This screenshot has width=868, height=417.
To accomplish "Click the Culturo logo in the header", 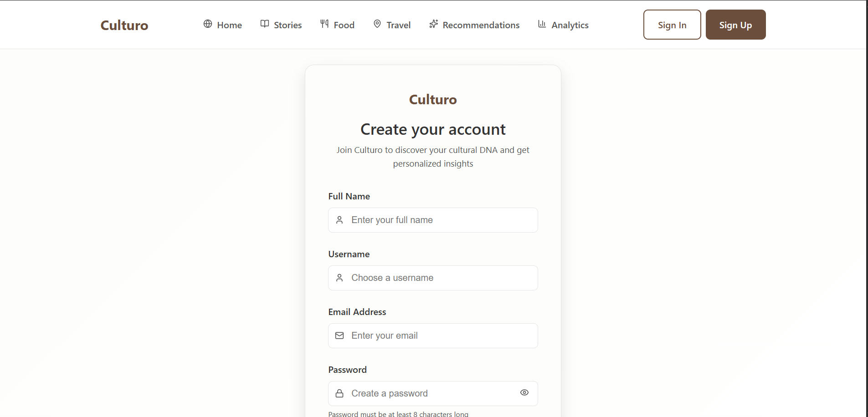I will pos(124,25).
